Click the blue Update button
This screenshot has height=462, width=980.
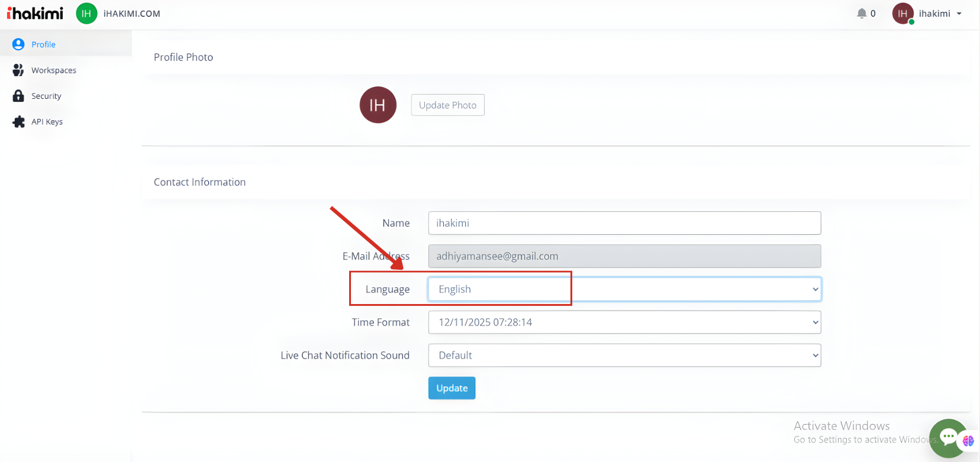point(452,388)
